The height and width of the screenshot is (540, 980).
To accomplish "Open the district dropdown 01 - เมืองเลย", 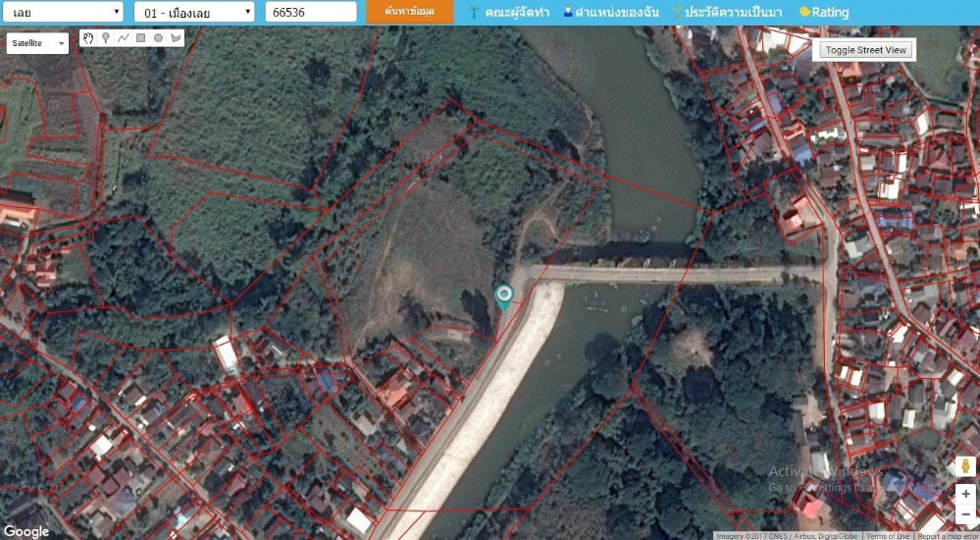I will tap(194, 12).
